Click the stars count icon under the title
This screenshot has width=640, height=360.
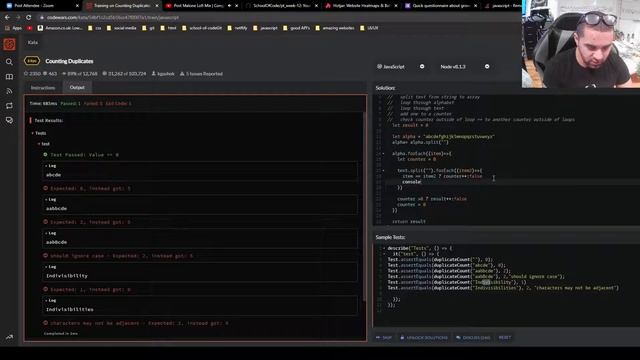pyautogui.click(x=26, y=74)
